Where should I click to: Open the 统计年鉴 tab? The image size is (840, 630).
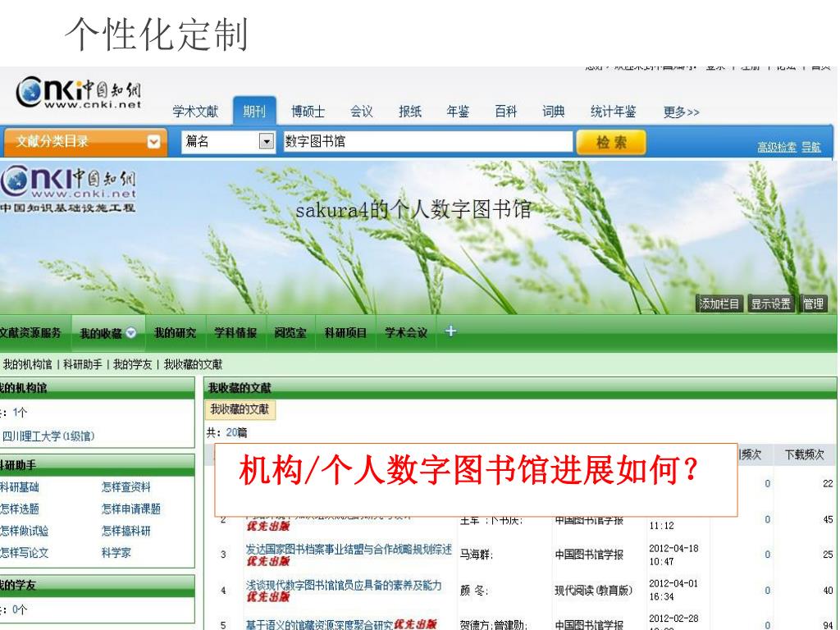click(613, 112)
